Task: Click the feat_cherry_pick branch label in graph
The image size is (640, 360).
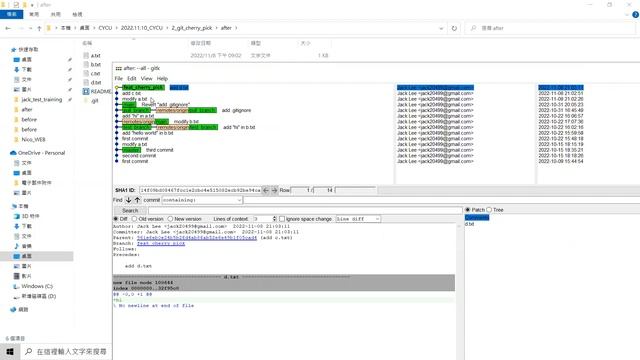Action: point(143,87)
